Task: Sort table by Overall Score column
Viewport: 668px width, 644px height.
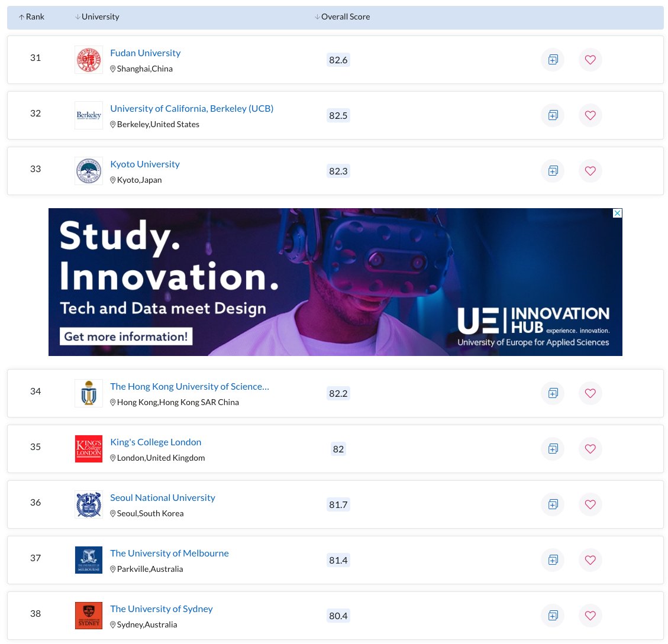Action: pyautogui.click(x=342, y=17)
